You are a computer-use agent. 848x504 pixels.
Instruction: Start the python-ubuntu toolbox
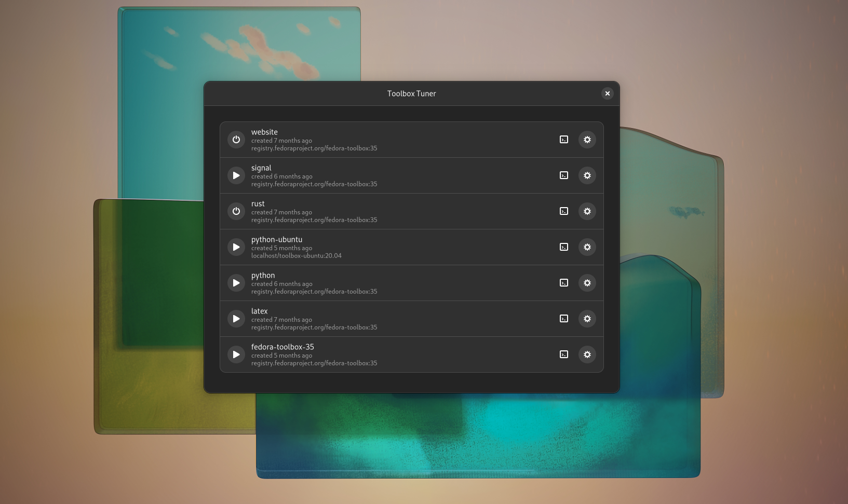(x=236, y=247)
